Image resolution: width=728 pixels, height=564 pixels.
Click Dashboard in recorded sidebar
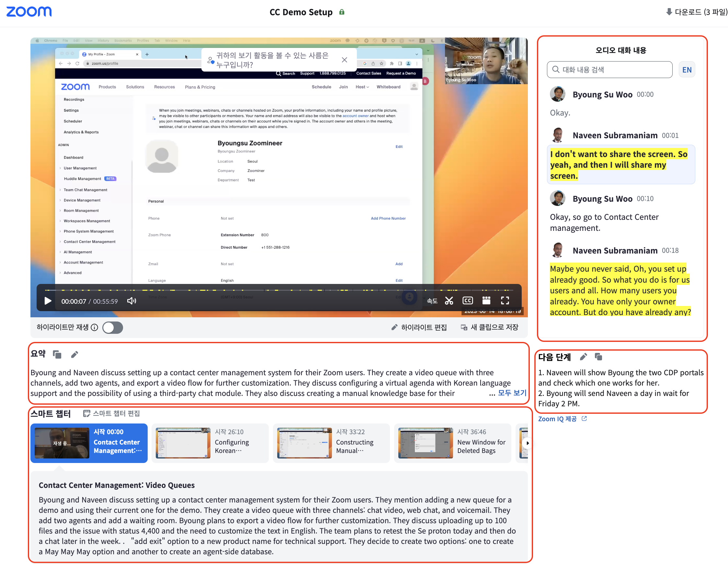pyautogui.click(x=73, y=157)
